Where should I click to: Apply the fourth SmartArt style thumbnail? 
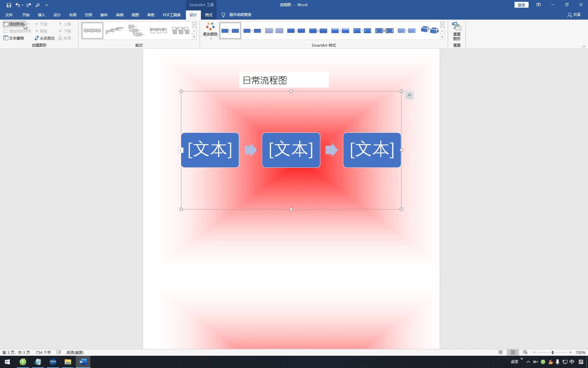[296, 31]
